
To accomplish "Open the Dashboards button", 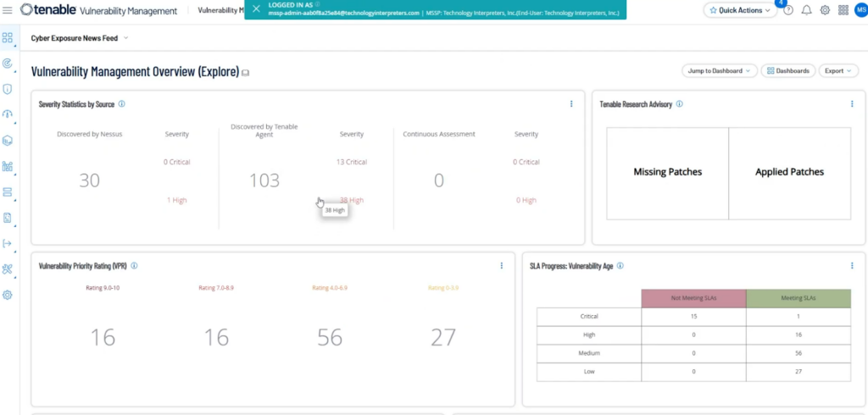I will pyautogui.click(x=787, y=71).
